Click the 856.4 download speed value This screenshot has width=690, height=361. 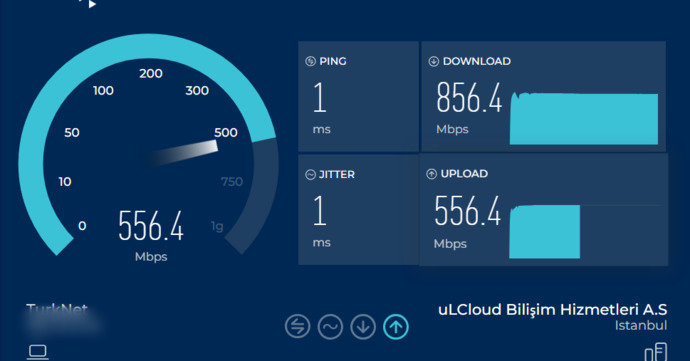[x=469, y=98]
